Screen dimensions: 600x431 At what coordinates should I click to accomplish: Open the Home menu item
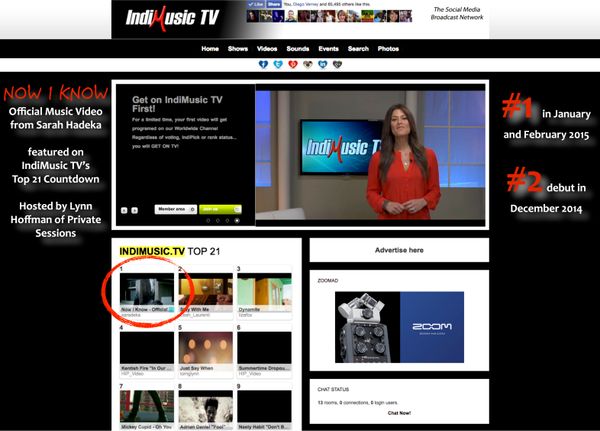click(x=210, y=49)
